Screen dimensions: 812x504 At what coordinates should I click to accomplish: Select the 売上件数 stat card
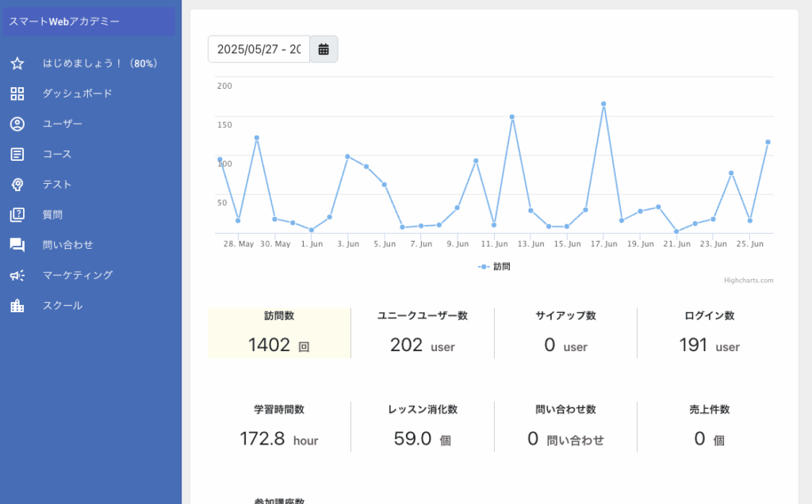pos(709,427)
